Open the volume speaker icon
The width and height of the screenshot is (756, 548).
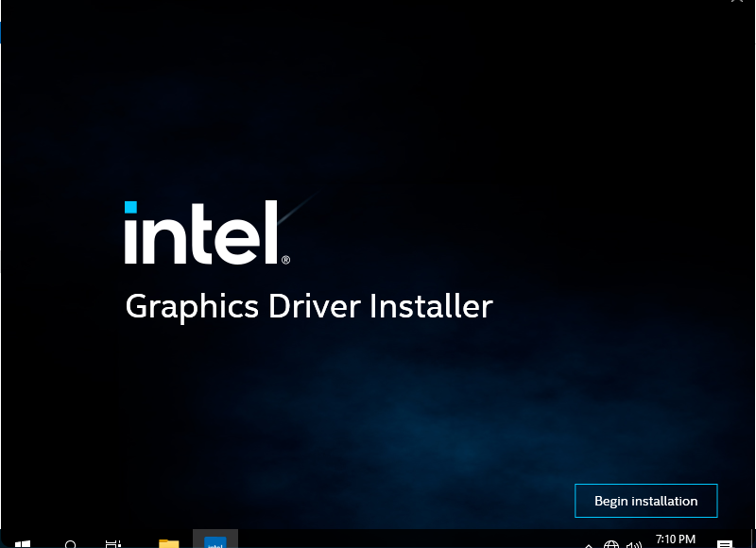(633, 544)
